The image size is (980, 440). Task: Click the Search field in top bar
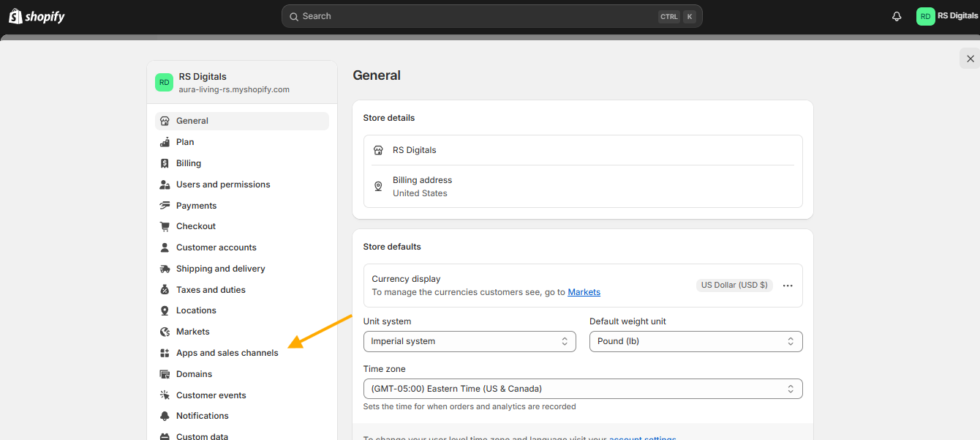coord(492,16)
